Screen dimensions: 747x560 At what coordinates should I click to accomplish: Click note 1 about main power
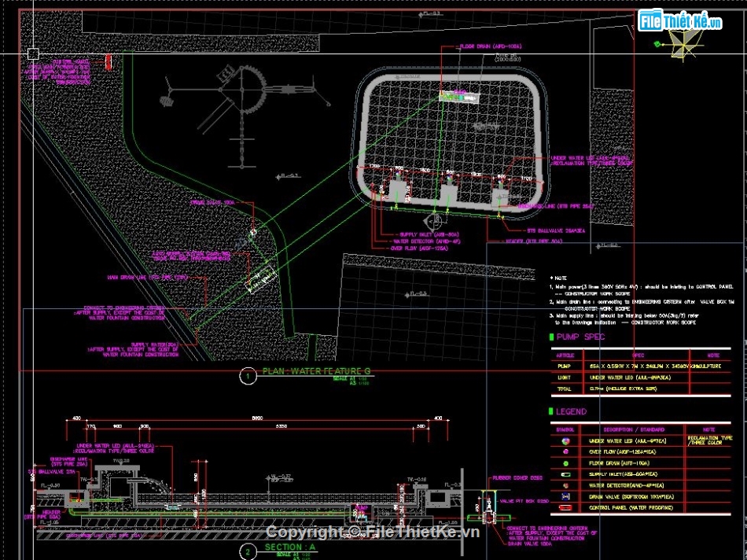(641, 289)
